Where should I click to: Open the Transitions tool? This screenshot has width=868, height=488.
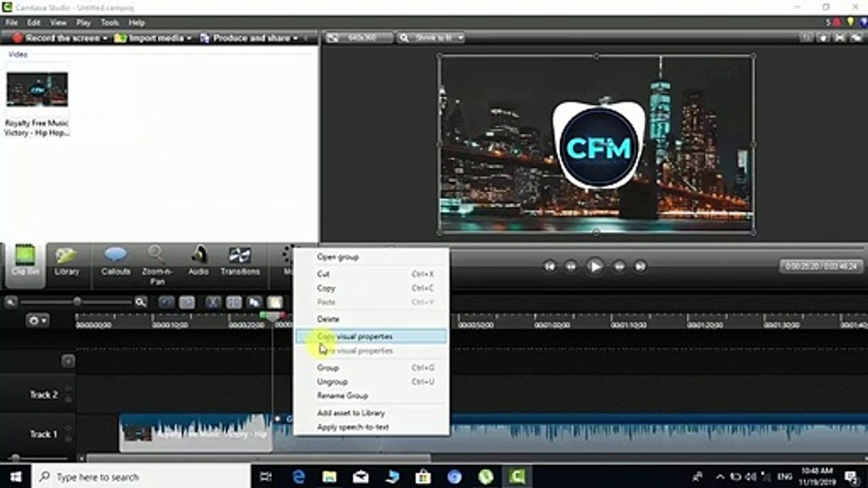(x=240, y=262)
